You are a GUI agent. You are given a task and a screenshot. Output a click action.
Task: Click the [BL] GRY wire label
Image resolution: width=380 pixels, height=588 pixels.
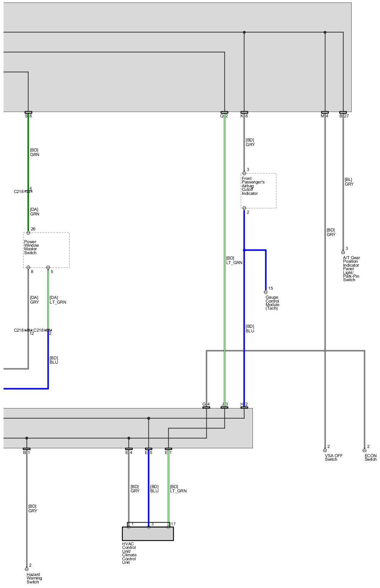pos(349,182)
